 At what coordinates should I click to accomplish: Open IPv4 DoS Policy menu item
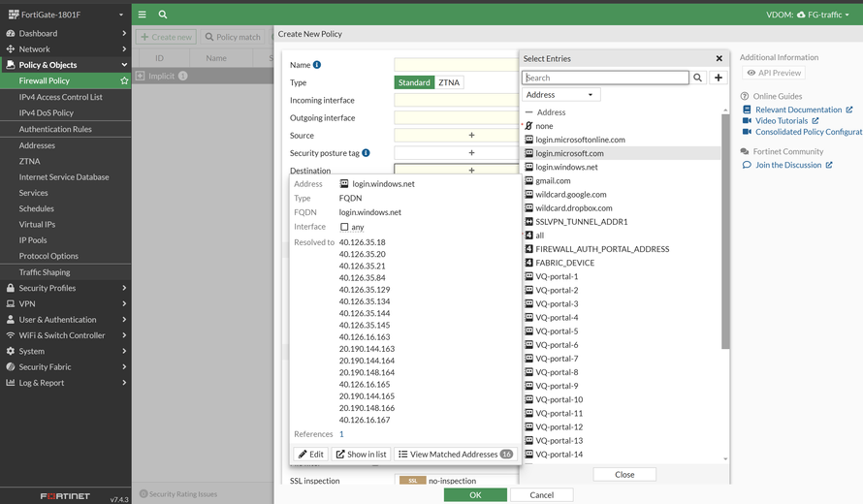tap(46, 112)
